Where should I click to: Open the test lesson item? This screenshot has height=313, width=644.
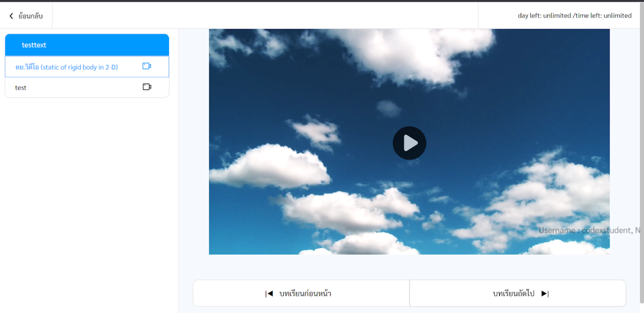(21, 87)
